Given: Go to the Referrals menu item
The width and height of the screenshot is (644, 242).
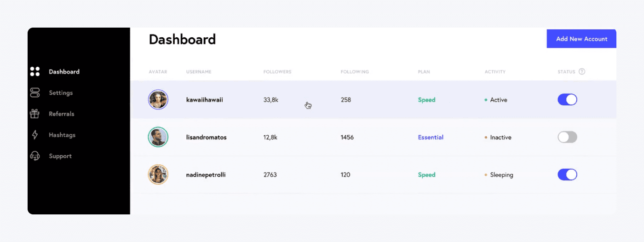Looking at the screenshot, I should point(61,114).
